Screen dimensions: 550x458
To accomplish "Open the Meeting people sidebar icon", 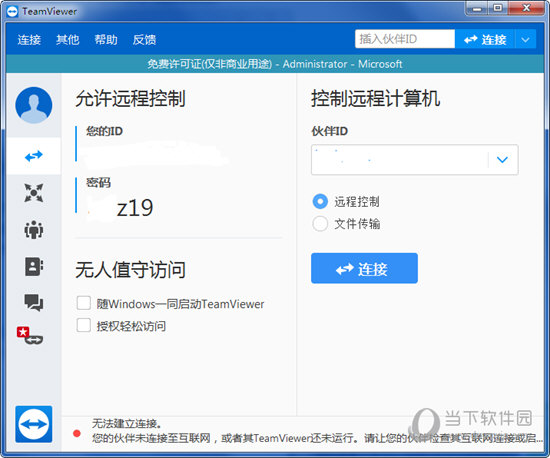I will [x=34, y=230].
